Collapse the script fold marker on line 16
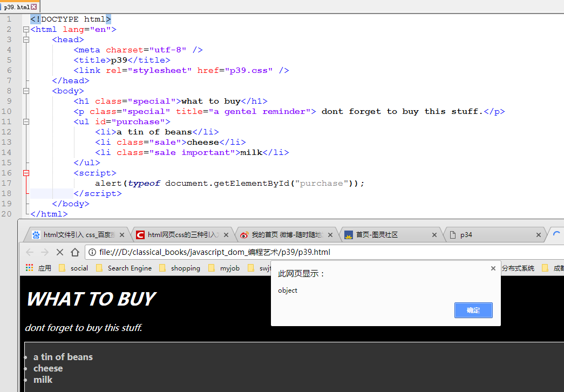 point(26,173)
